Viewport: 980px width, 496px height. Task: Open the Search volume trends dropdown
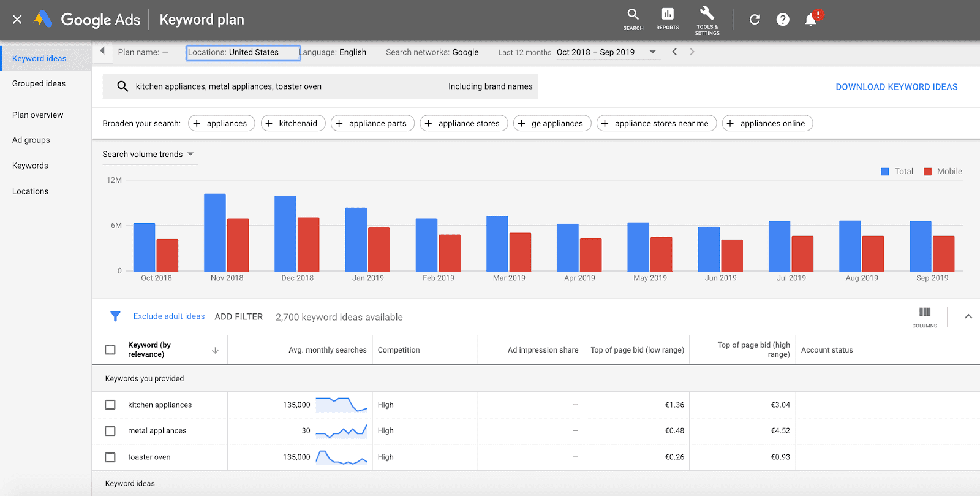point(148,154)
